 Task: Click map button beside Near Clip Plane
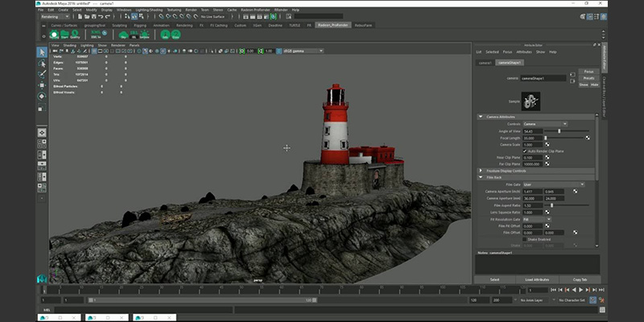[547, 157]
